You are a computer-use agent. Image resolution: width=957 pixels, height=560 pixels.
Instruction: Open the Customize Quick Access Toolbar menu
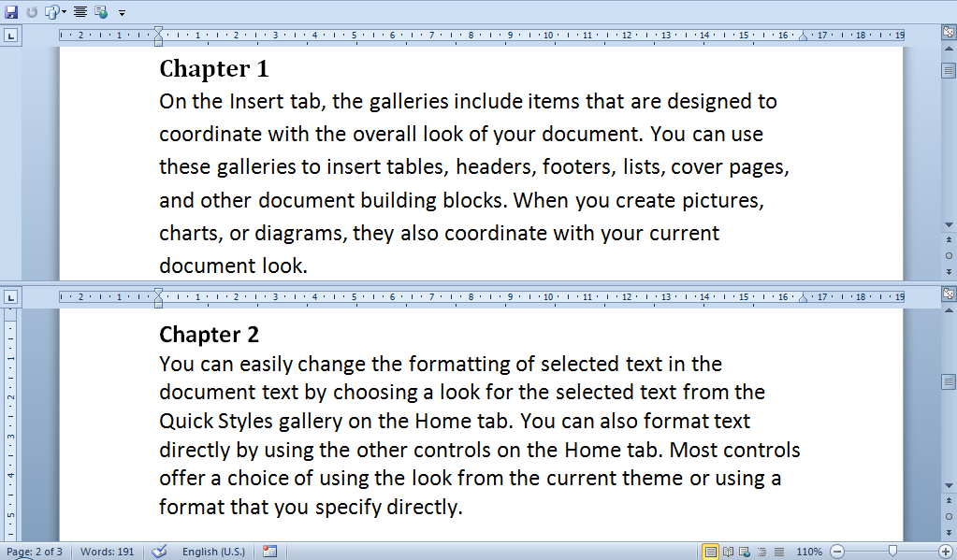(122, 11)
